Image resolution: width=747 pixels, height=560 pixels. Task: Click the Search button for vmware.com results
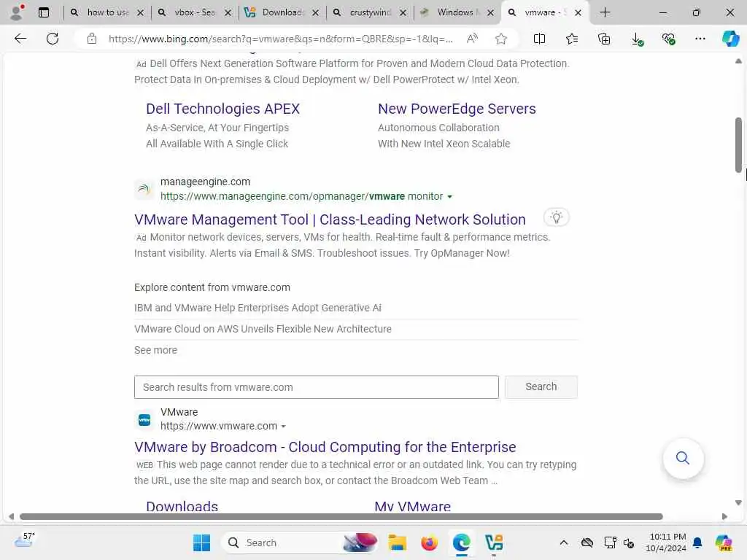[541, 386]
